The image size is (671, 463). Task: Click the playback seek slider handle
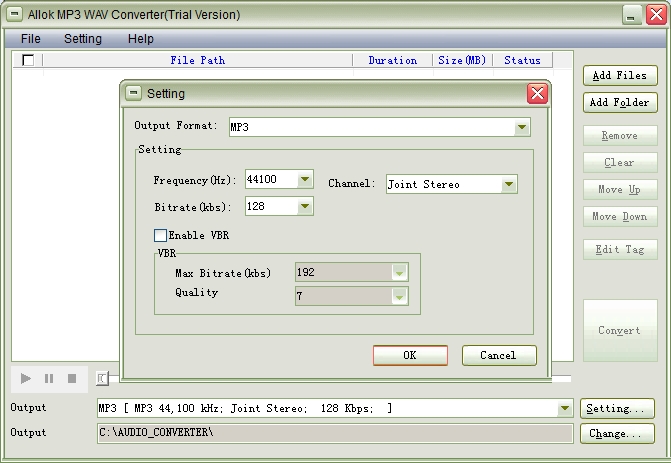coord(101,379)
